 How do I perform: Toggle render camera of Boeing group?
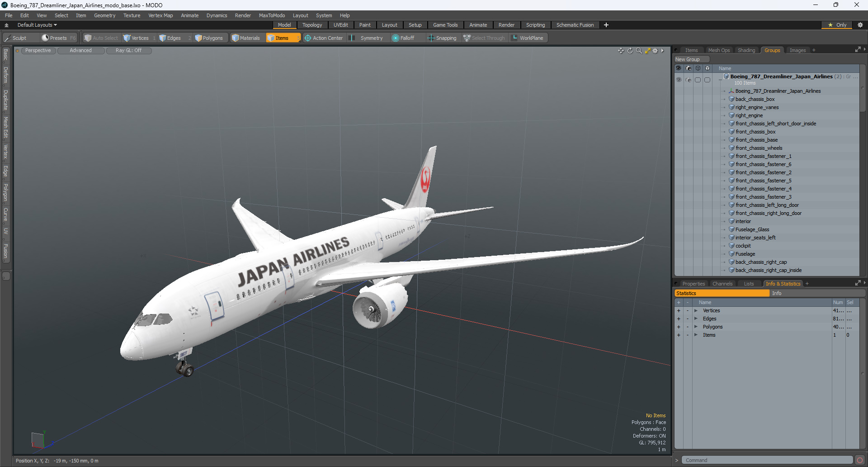(x=689, y=80)
